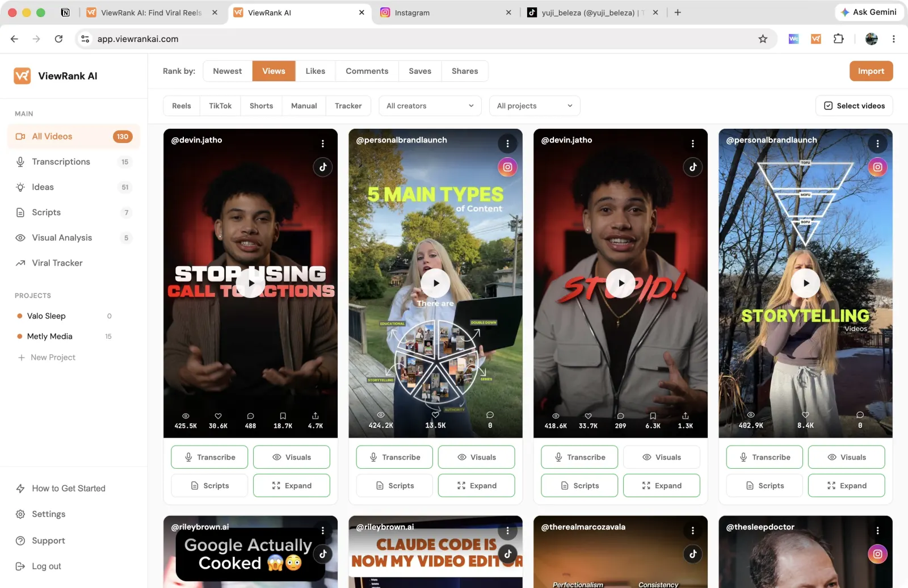Select All Videos in the sidebar
Screen dimensions: 908x588
[74, 136]
